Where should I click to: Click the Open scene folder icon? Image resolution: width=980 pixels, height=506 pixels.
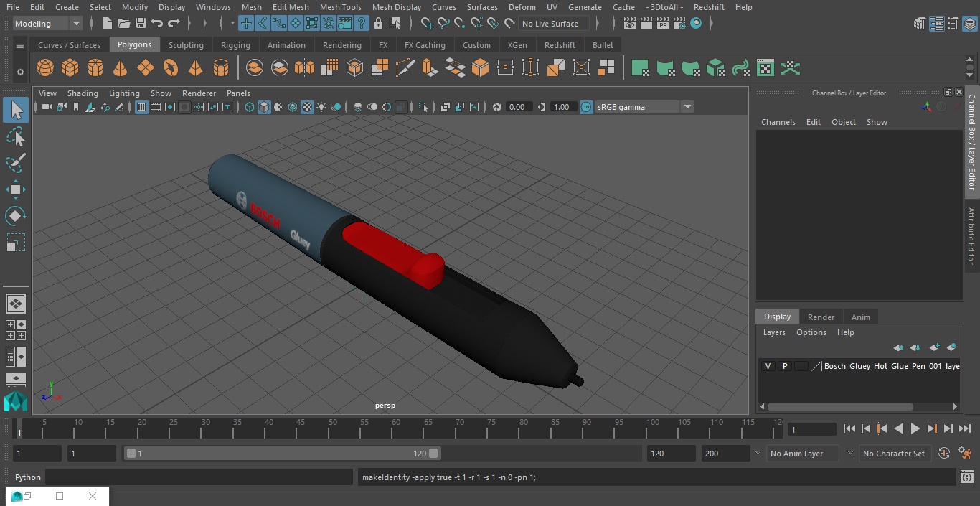tap(124, 24)
